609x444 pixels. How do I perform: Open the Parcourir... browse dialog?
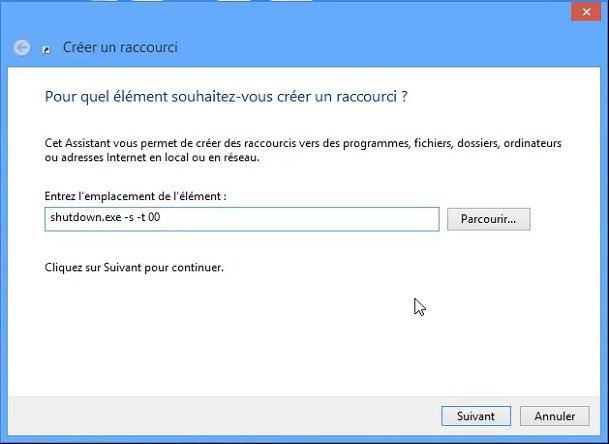click(489, 219)
